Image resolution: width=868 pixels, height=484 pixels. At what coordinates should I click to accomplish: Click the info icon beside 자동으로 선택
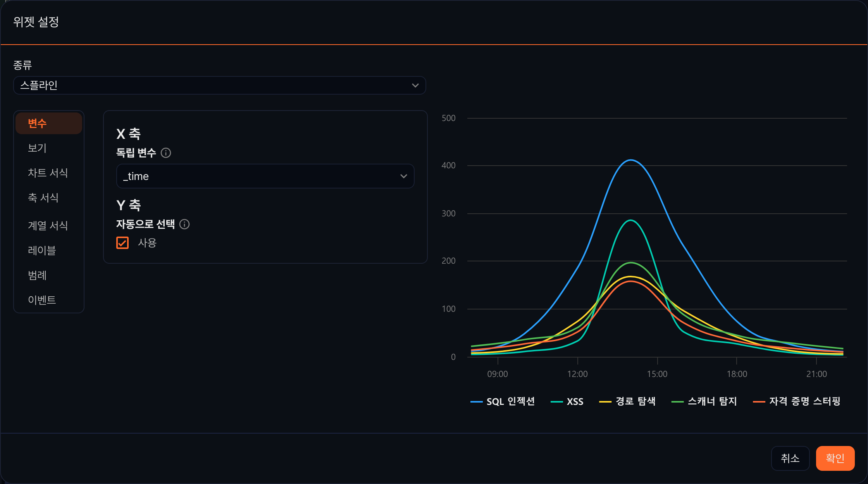pos(184,224)
